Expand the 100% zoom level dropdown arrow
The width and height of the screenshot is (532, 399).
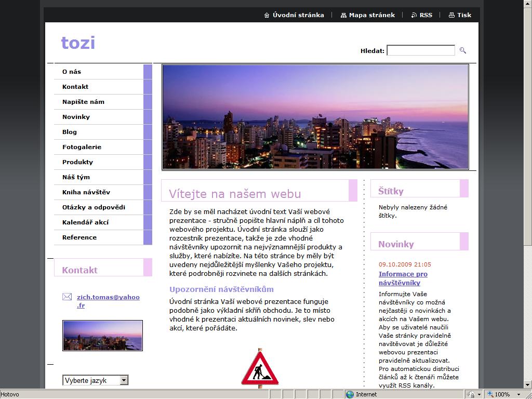pos(518,394)
